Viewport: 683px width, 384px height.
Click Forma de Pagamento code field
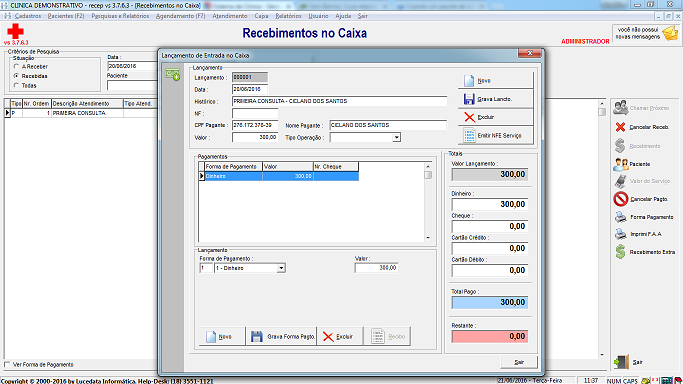coord(206,268)
